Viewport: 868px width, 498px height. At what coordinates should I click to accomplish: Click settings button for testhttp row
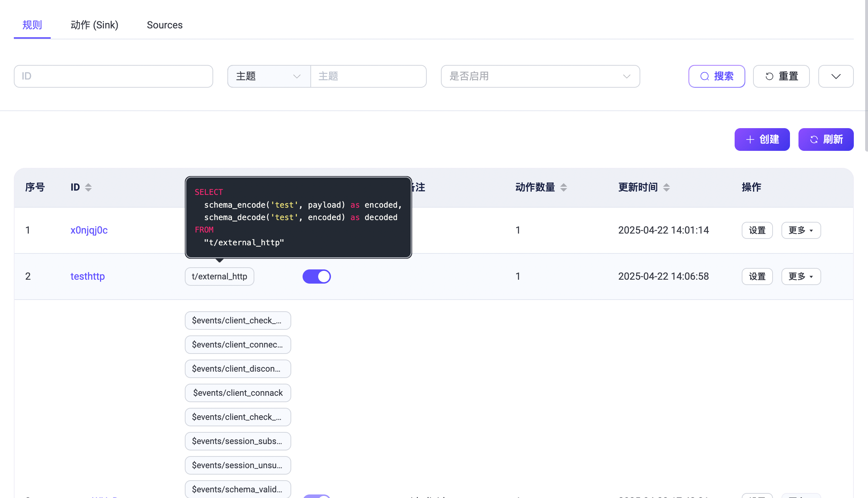[x=757, y=277]
